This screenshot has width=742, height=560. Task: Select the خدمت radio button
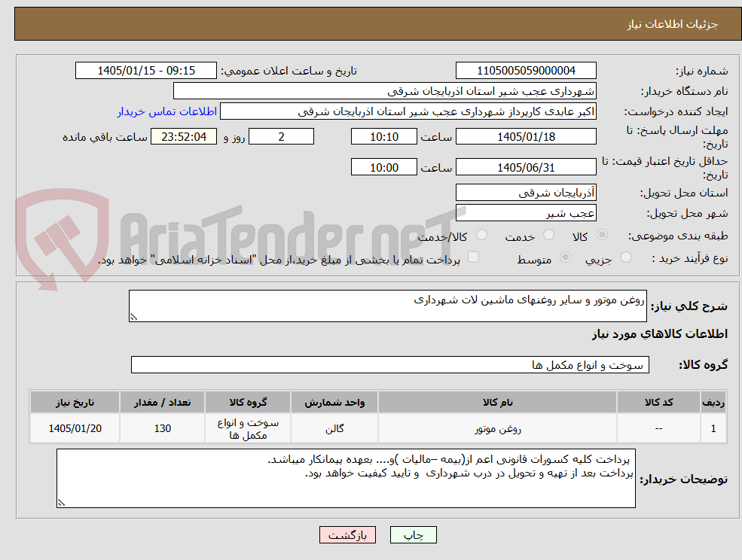pos(548,235)
